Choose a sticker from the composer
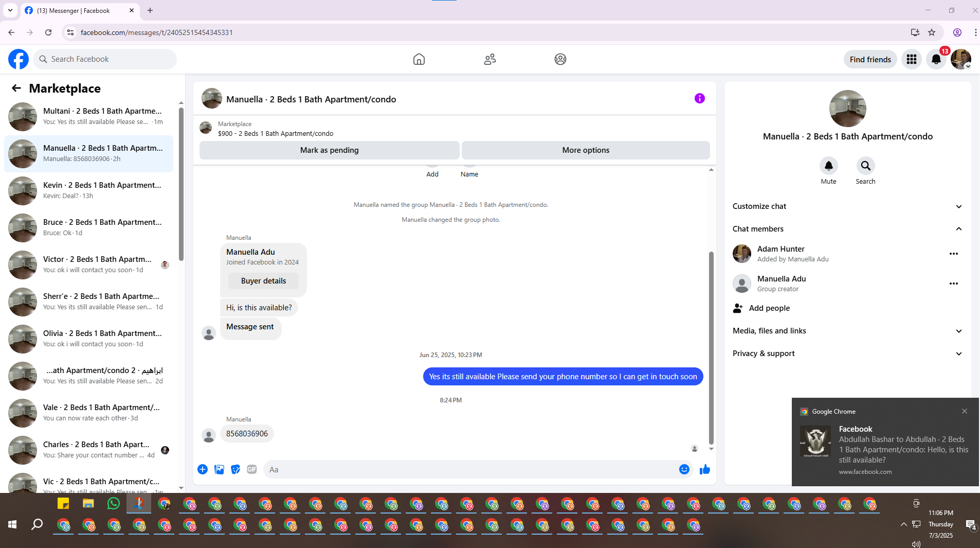Screen dimensions: 980x548 235,469
